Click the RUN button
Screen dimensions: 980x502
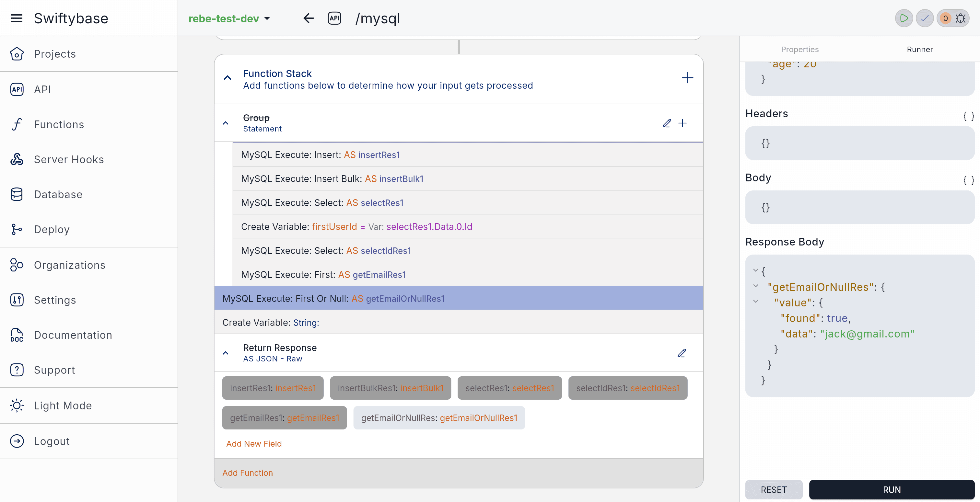[x=891, y=490]
